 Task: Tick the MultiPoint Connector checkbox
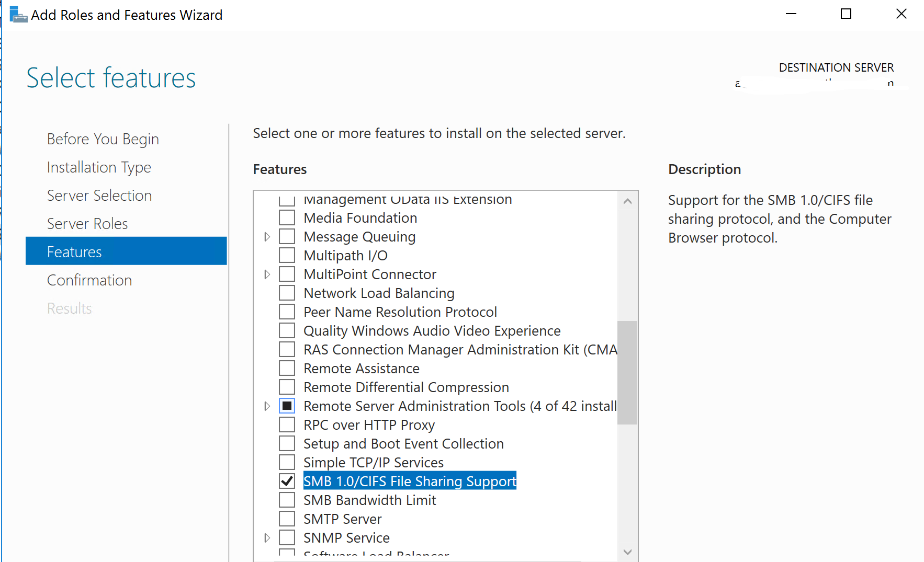coord(287,274)
